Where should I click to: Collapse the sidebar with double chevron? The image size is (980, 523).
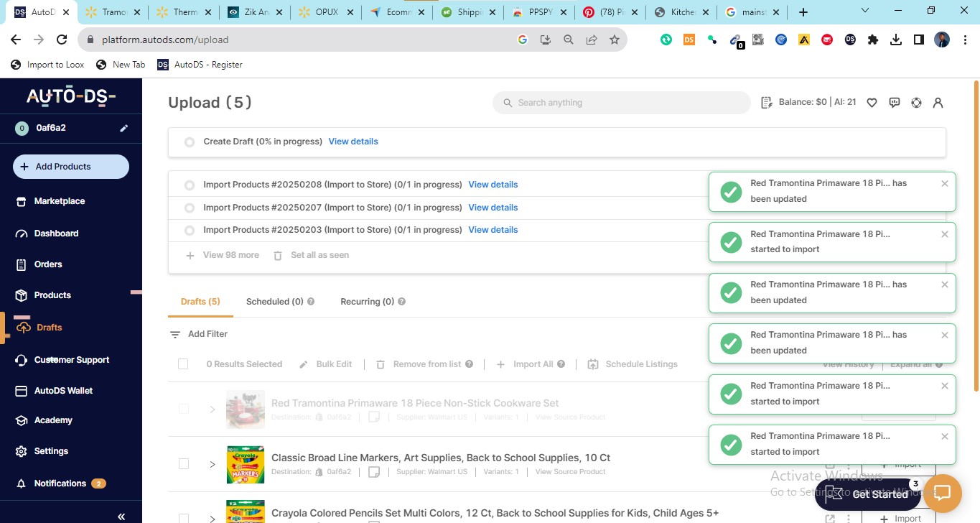(x=121, y=516)
